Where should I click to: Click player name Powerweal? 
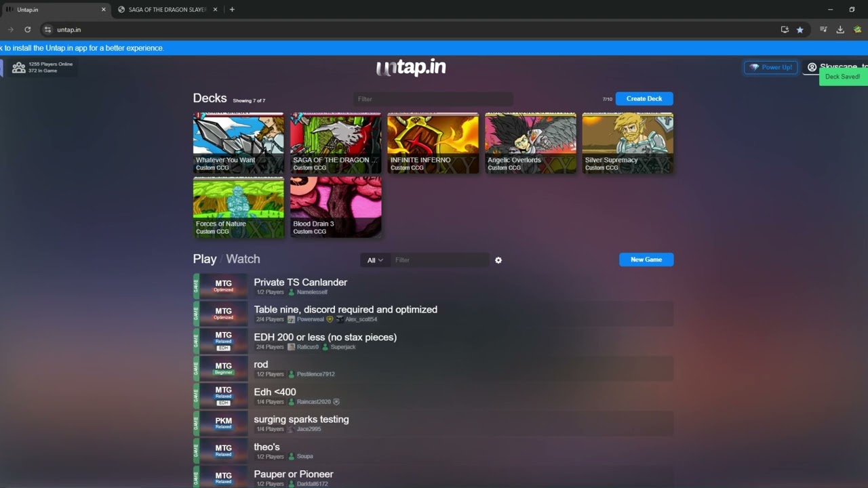[x=310, y=319]
